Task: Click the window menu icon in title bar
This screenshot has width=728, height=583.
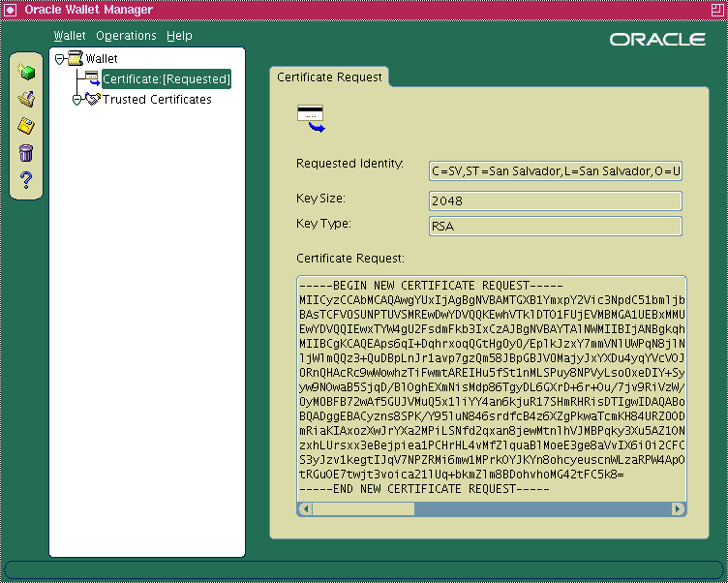Action: pos(10,10)
